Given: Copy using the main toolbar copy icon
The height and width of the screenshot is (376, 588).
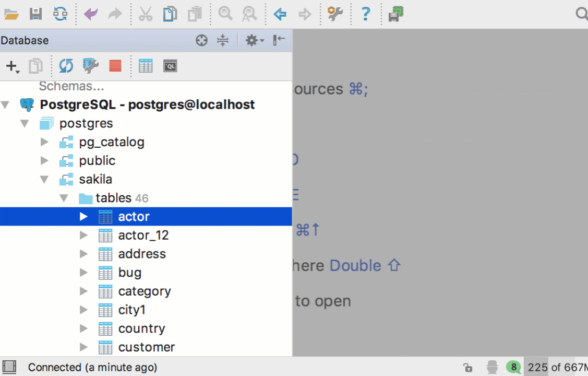Looking at the screenshot, I should click(x=170, y=14).
